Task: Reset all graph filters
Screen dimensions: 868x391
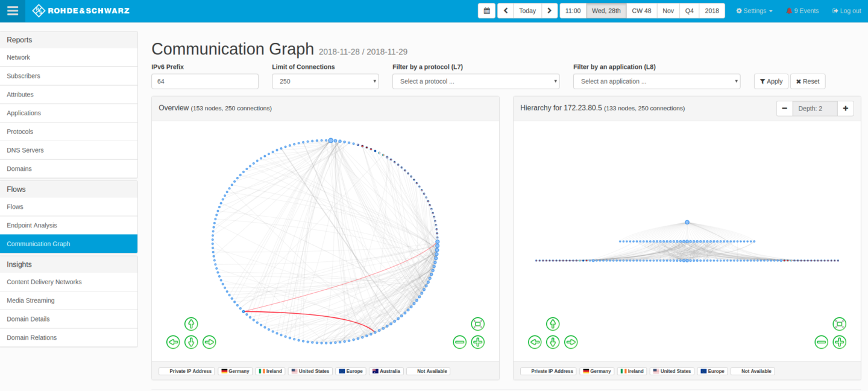Action: 808,81
